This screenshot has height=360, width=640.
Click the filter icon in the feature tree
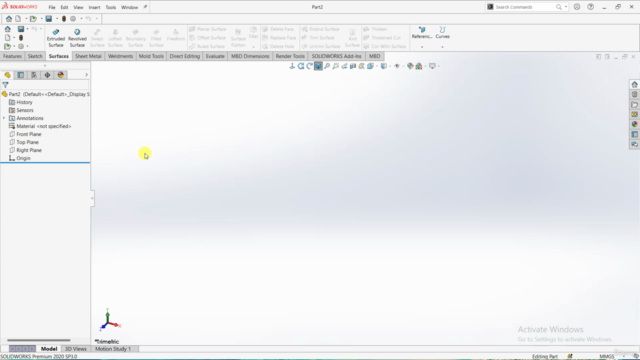[5, 85]
